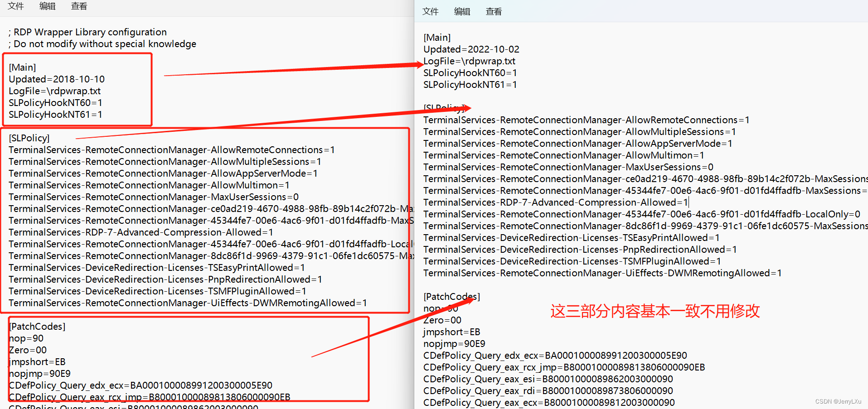Click the MaxUserSessions=0 line in the left window

point(154,197)
